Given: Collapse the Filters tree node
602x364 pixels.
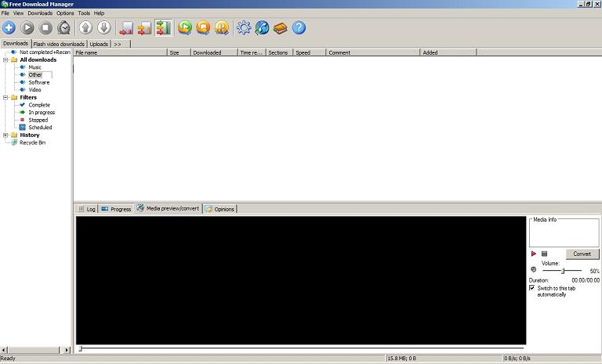Looking at the screenshot, I should (5, 97).
